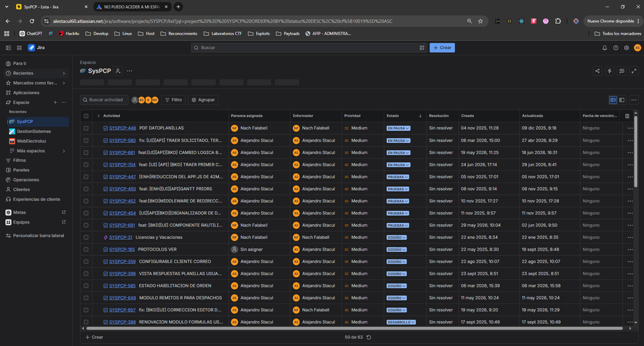Click the share icon for SysPCP
The width and height of the screenshot is (644, 346).
pos(597,71)
